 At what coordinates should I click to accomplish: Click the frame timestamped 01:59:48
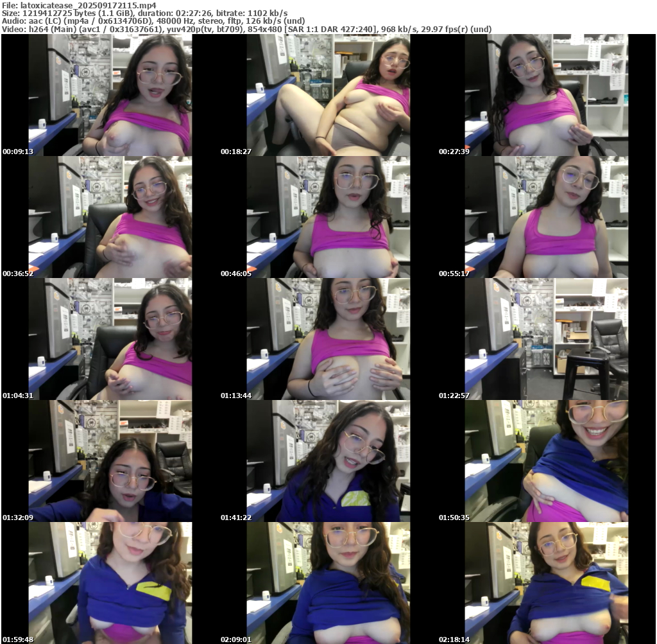click(110, 583)
